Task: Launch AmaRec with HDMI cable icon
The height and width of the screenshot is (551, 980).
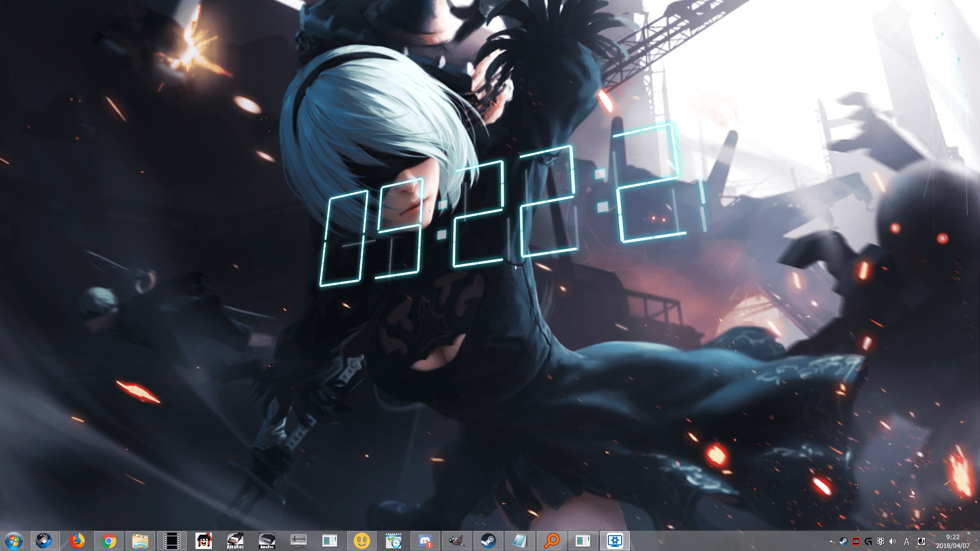Action: pyautogui.click(x=235, y=541)
